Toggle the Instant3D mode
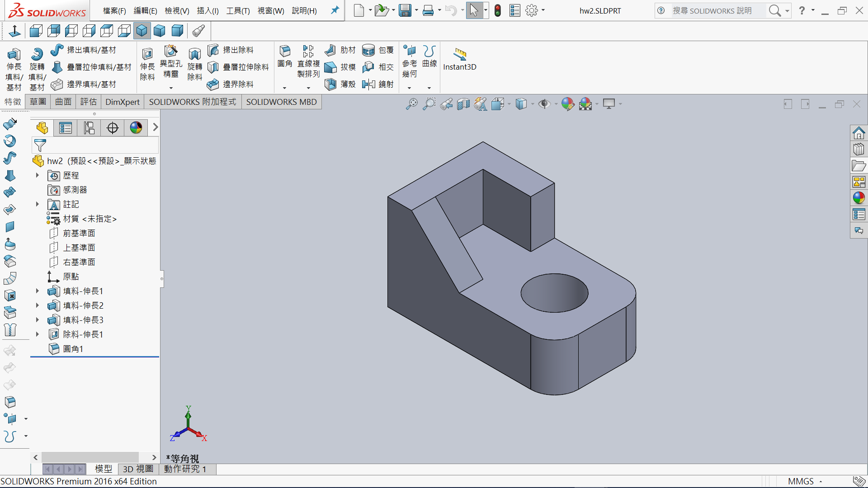 pyautogui.click(x=459, y=55)
